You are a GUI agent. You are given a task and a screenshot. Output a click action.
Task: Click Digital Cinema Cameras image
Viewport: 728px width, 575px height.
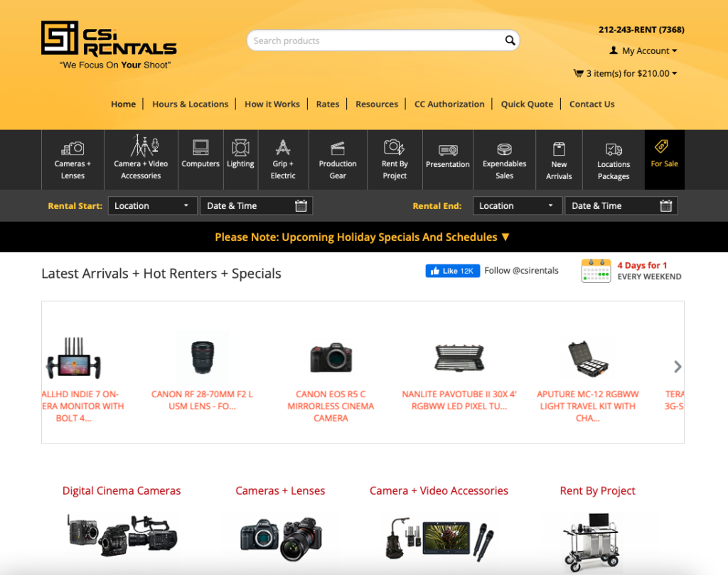122,535
